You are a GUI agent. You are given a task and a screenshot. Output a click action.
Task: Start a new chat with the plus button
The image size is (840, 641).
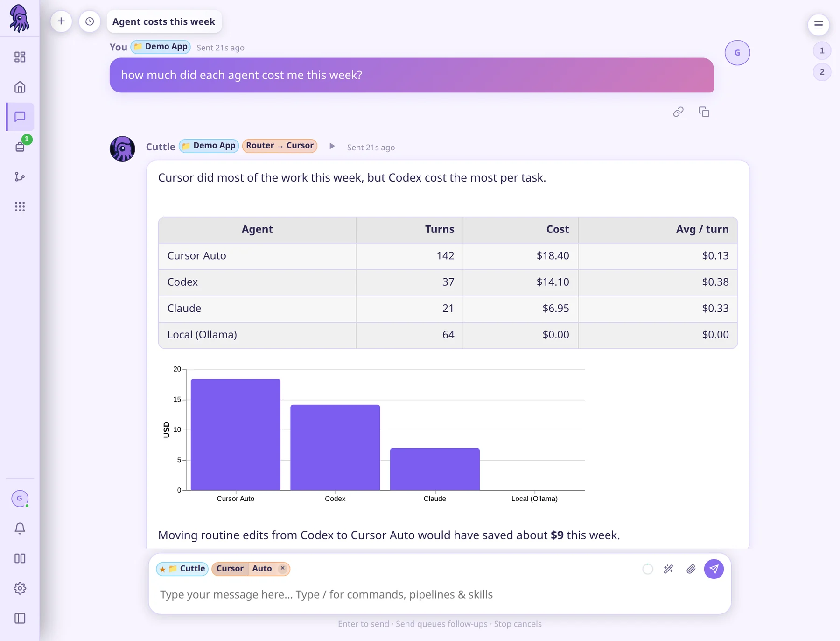(x=61, y=21)
